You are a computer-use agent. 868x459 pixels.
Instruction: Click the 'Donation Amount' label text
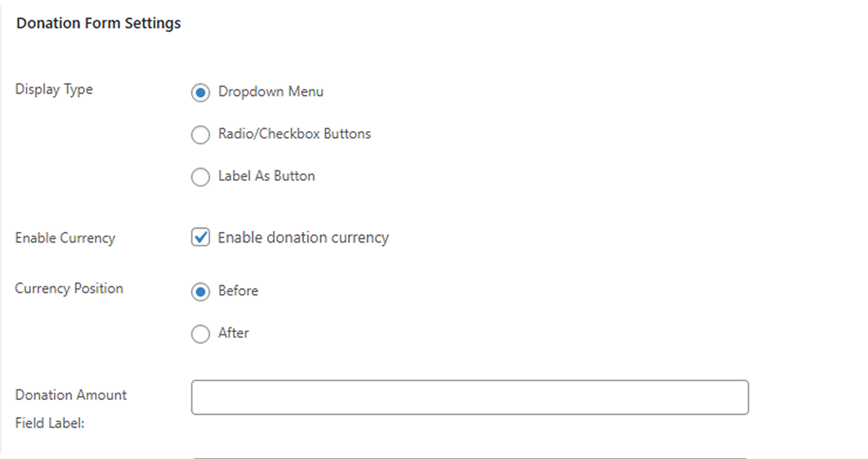[x=71, y=395]
